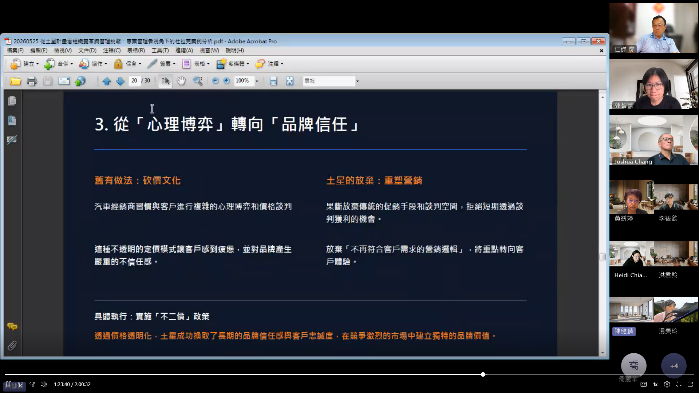Click the zoom out minus button
Screen dimensions: 699x393
coord(215,81)
